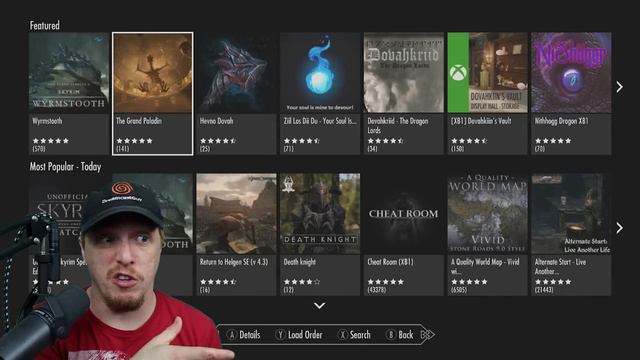Click the Death knight title text

(300, 262)
